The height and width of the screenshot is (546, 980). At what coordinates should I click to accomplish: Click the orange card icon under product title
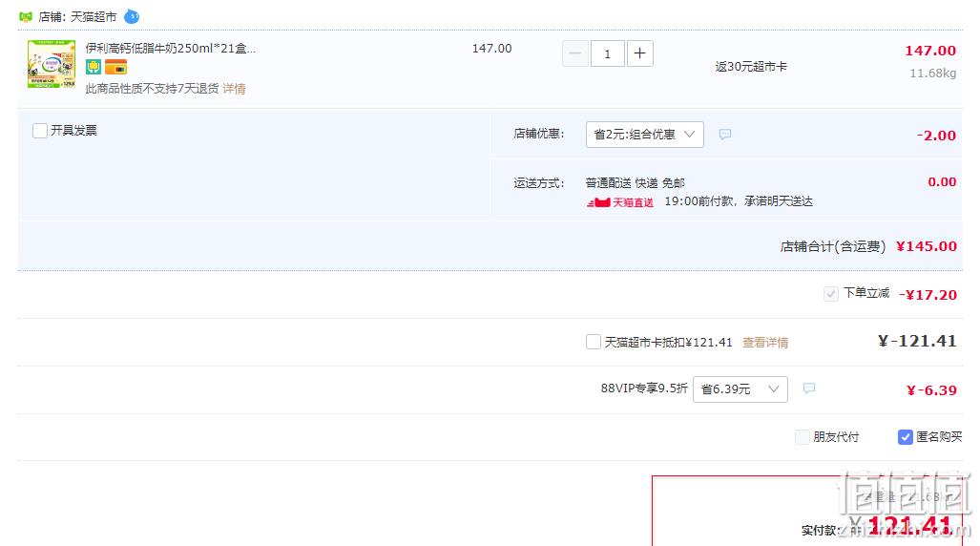tap(115, 67)
